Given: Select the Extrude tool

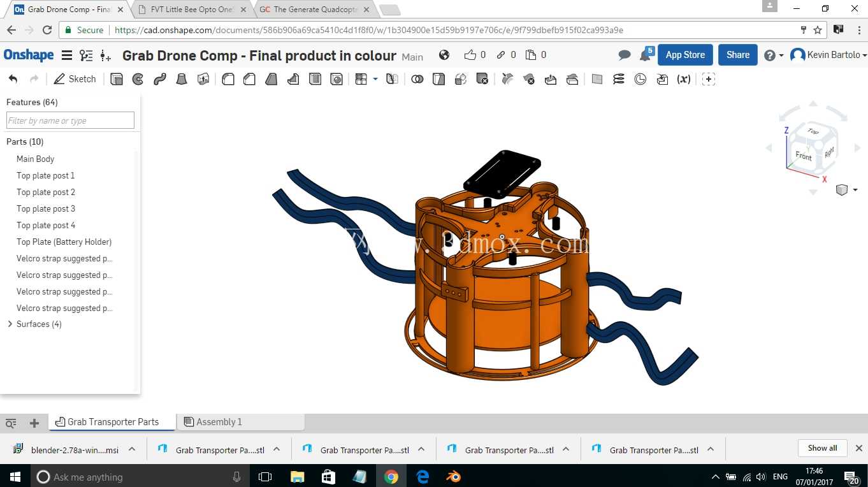Looking at the screenshot, I should click(x=117, y=79).
